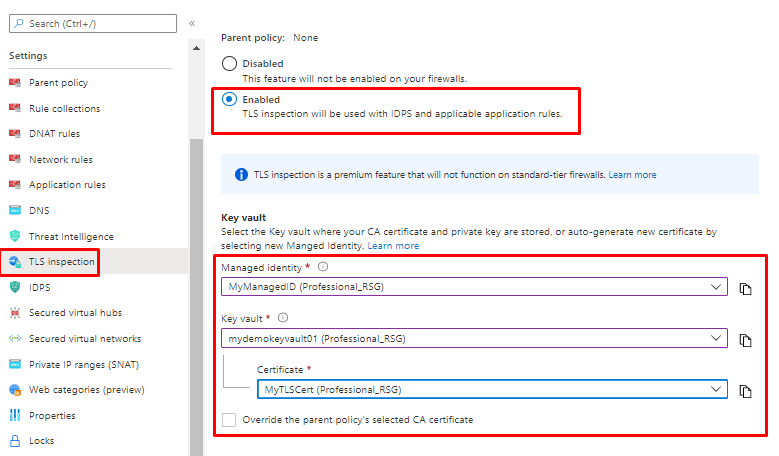Copy the Key vault name
The image size is (779, 456).
click(745, 340)
